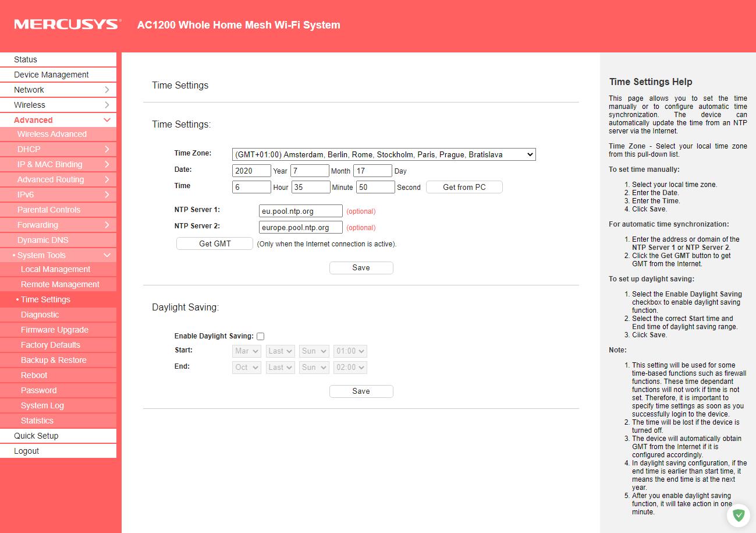Select Logout in the sidebar
The image size is (756, 533).
click(x=27, y=451)
